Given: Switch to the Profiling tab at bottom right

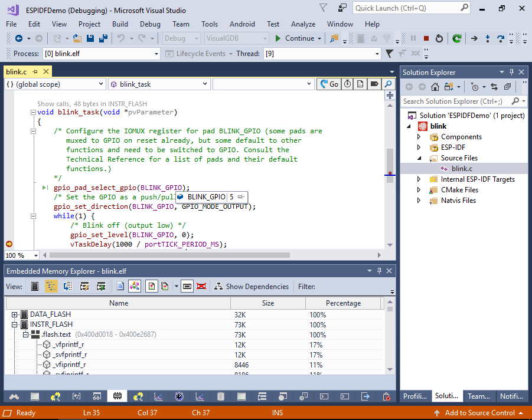Looking at the screenshot, I should pyautogui.click(x=415, y=396).
